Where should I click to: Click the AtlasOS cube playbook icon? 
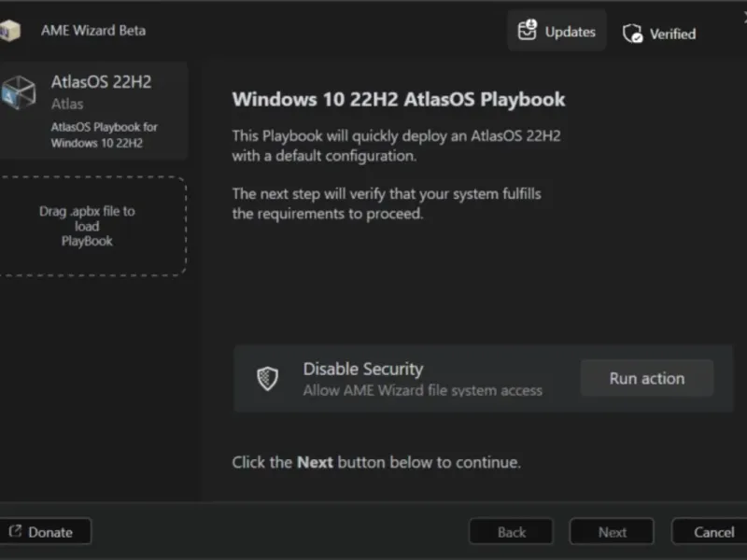[17, 92]
